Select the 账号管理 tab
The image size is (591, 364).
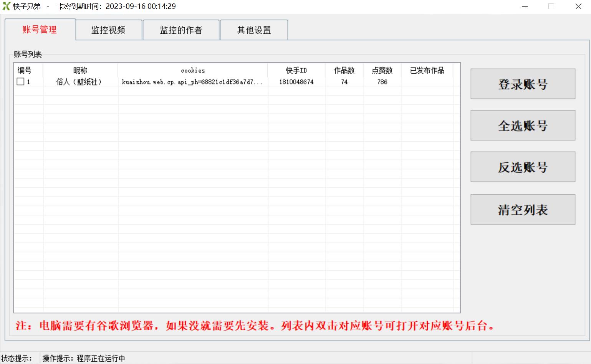(x=40, y=30)
